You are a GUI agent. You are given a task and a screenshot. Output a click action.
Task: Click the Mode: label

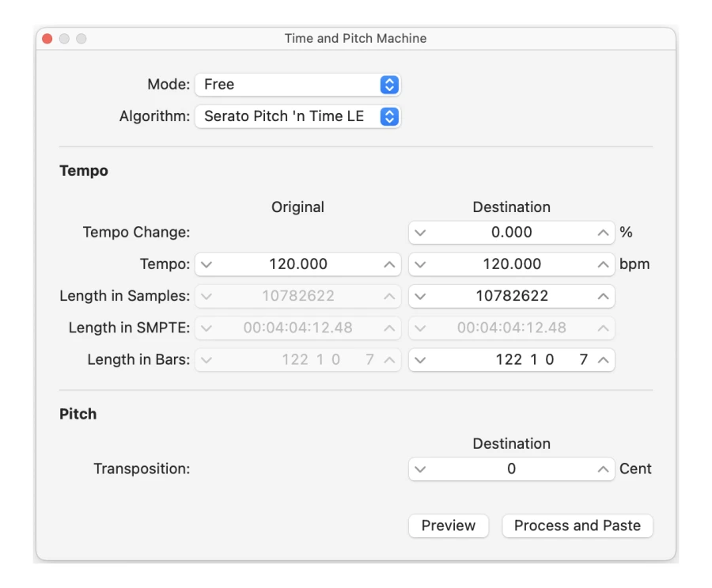pos(169,85)
